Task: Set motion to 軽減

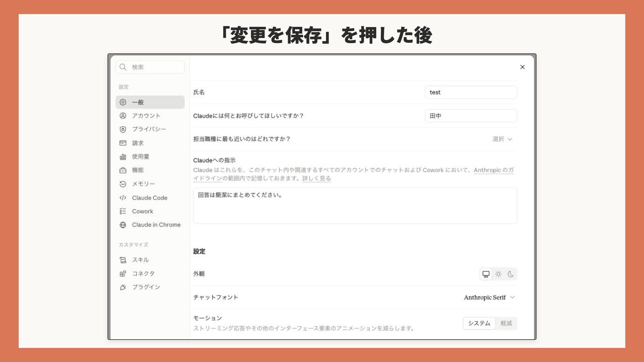Action: [x=506, y=323]
